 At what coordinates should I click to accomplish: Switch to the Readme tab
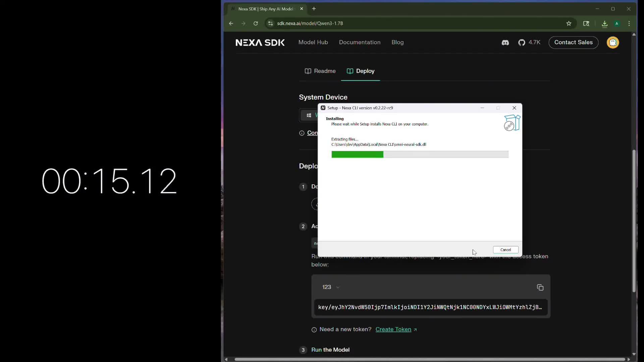[320, 71]
